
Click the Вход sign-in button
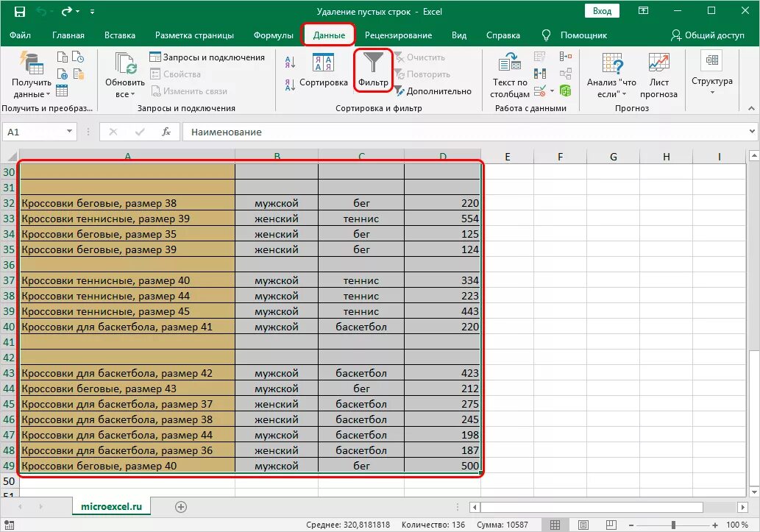click(602, 11)
